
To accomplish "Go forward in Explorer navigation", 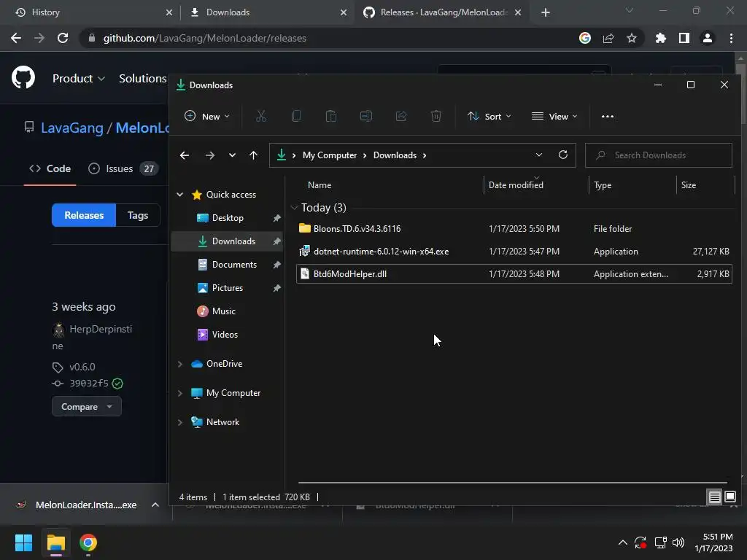I will (209, 155).
